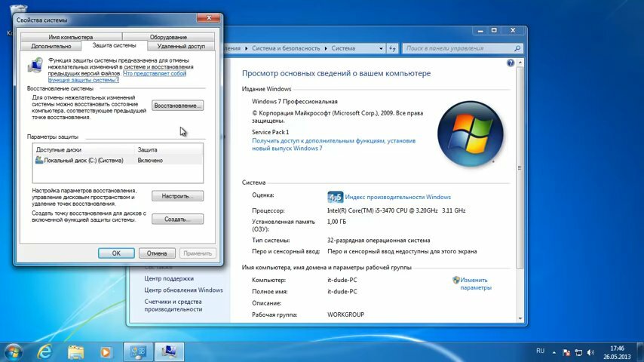
Task: Open link about new Windows 7 edition
Action: pyautogui.click(x=333, y=144)
